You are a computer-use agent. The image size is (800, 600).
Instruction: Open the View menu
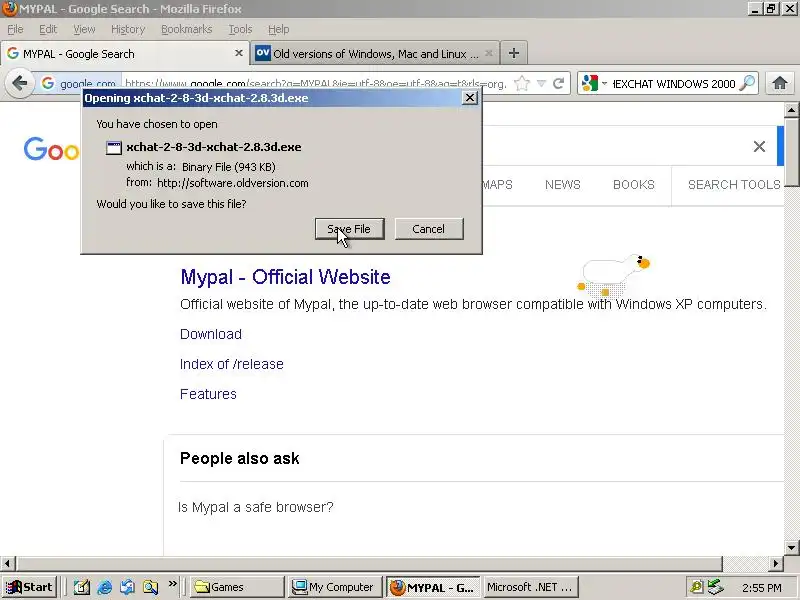click(x=84, y=29)
